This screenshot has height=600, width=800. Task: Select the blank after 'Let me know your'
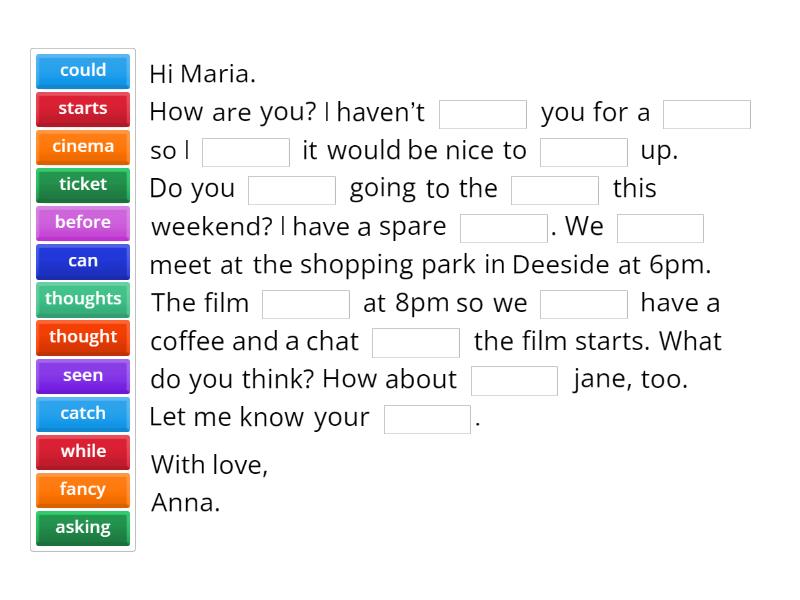tap(427, 419)
